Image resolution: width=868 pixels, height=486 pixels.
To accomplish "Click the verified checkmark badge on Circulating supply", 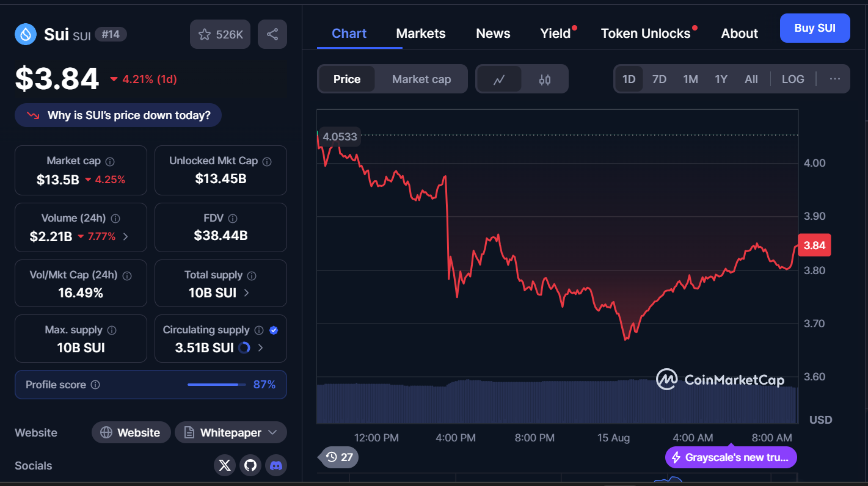I will (x=274, y=330).
